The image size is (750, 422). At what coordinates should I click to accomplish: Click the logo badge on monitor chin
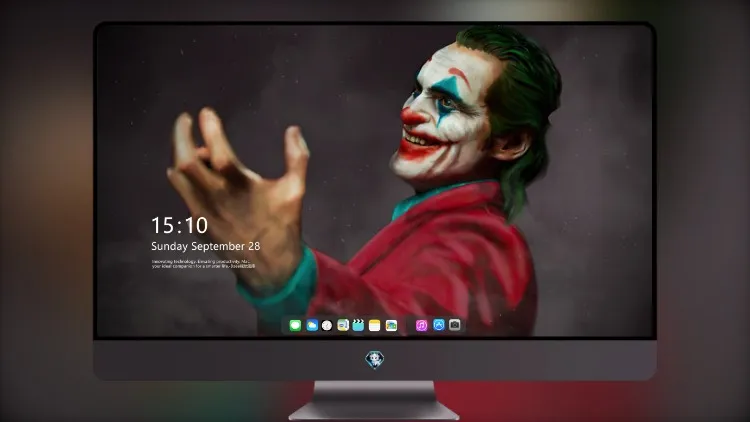tap(375, 360)
